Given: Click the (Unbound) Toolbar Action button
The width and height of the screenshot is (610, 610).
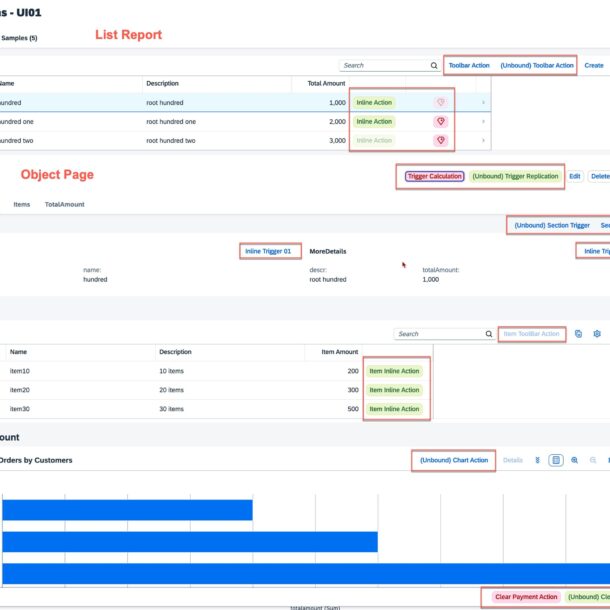Looking at the screenshot, I should point(537,65).
